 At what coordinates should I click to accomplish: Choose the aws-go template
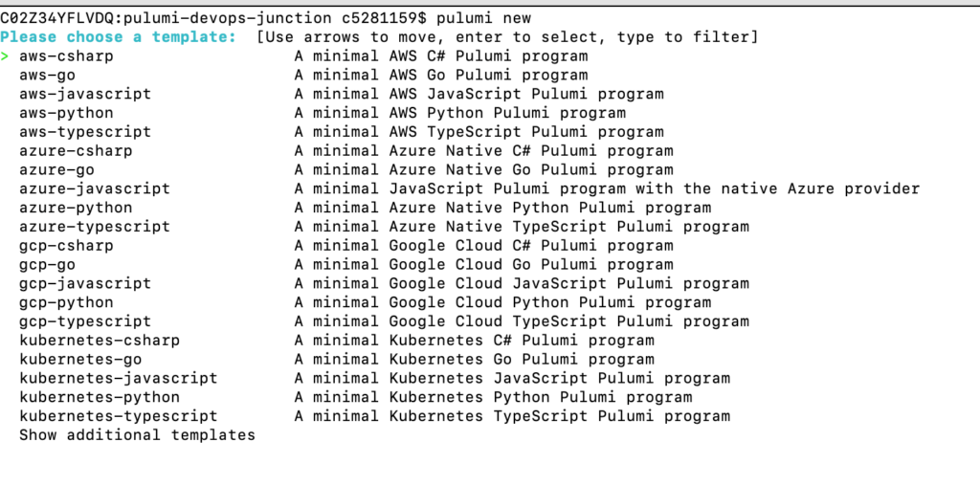(x=303, y=75)
